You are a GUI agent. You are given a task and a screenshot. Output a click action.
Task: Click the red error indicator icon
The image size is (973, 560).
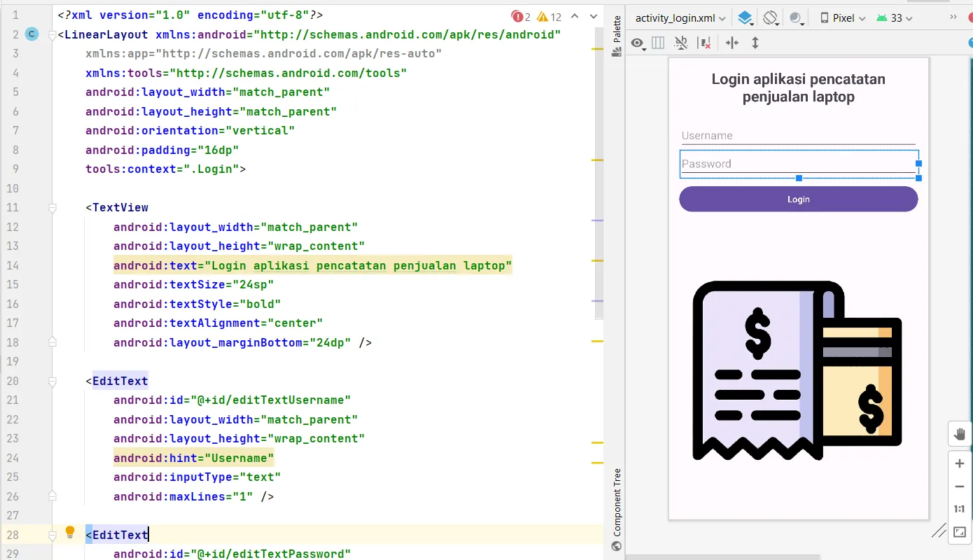coord(518,16)
